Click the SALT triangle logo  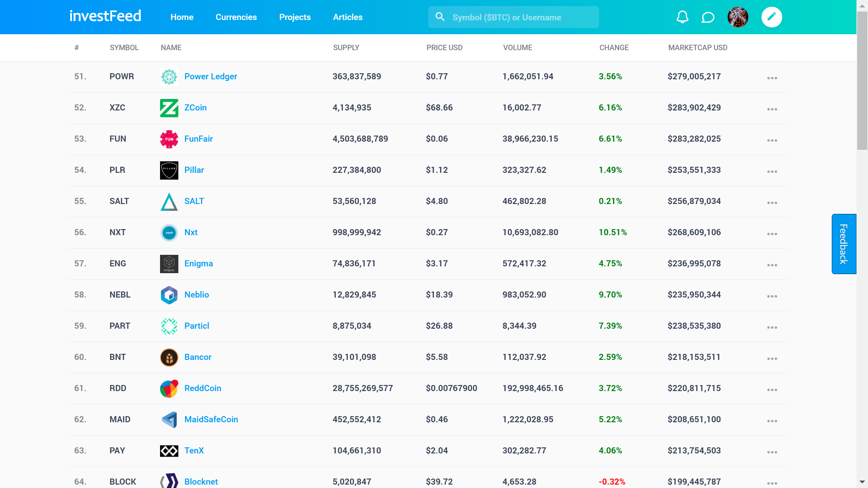tap(169, 201)
